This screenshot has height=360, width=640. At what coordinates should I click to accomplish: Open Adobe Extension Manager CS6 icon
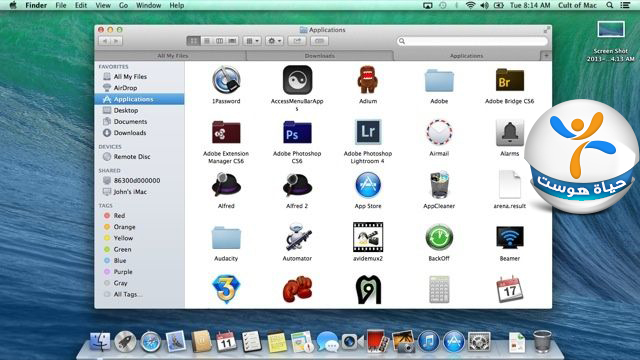tap(226, 132)
